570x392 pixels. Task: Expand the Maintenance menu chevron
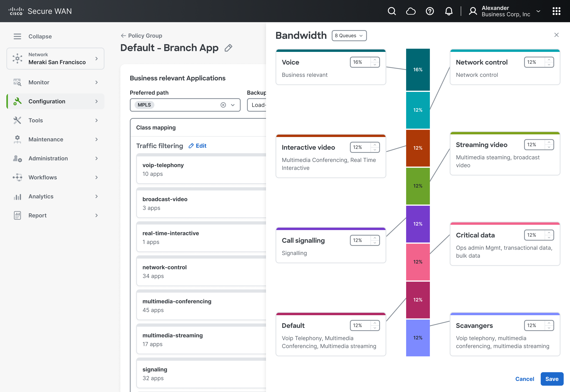click(x=96, y=139)
